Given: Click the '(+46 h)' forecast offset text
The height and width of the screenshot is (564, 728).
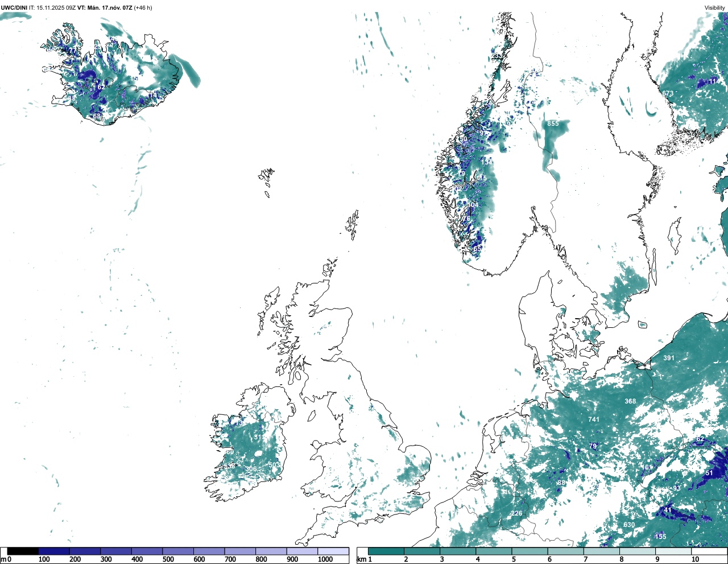Looking at the screenshot, I should click(143, 7).
